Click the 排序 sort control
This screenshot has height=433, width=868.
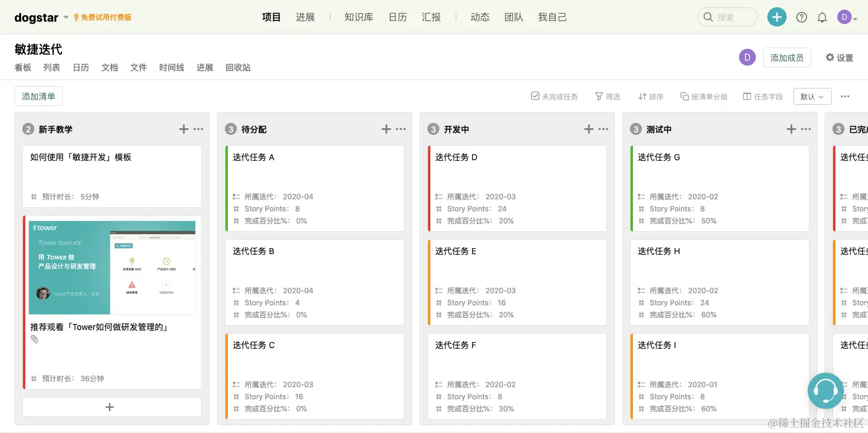coord(651,96)
